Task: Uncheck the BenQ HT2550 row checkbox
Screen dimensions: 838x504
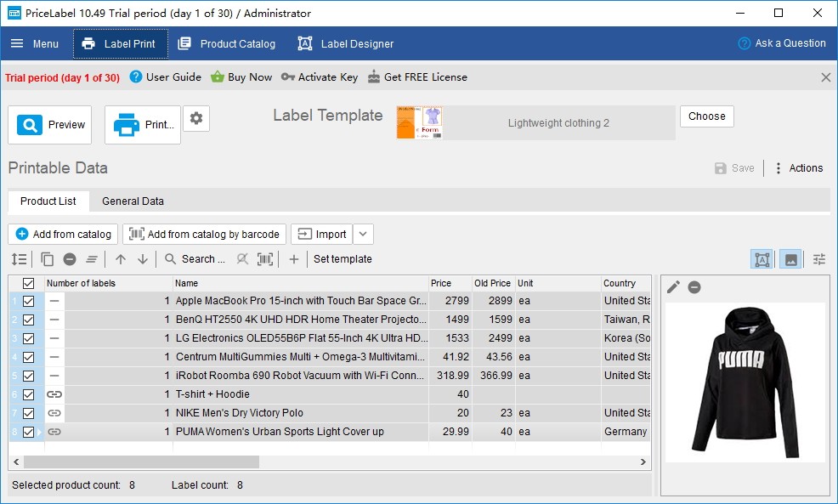Action: click(x=28, y=320)
